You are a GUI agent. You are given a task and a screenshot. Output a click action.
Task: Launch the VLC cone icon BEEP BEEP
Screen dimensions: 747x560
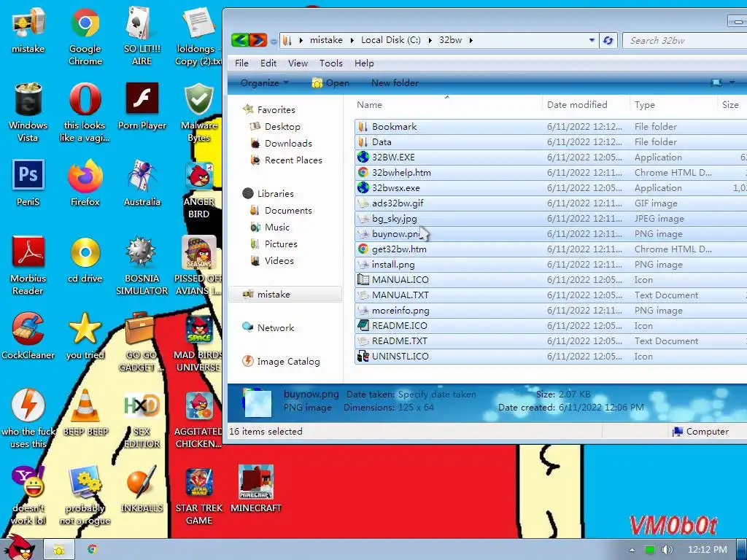point(85,413)
